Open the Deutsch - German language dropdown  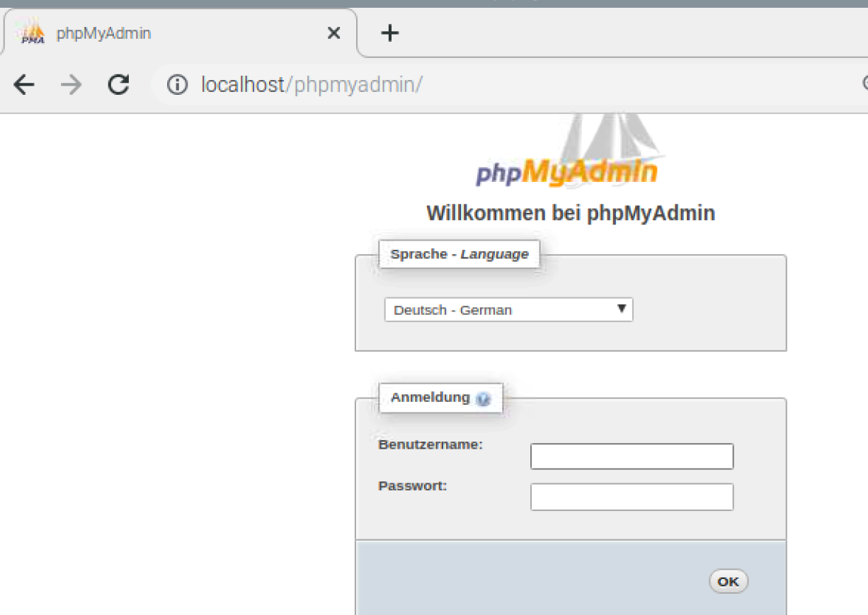point(508,310)
